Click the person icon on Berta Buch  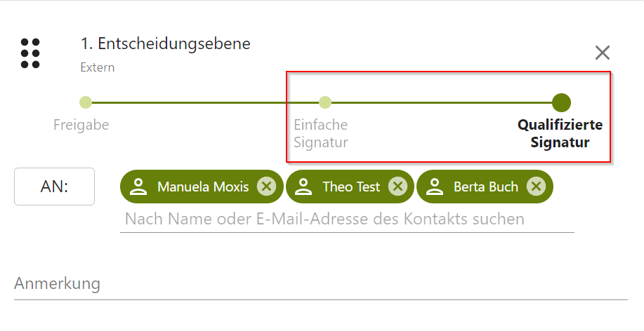435,187
